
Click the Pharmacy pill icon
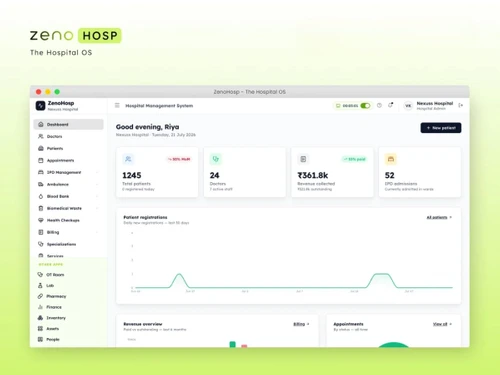(x=40, y=296)
